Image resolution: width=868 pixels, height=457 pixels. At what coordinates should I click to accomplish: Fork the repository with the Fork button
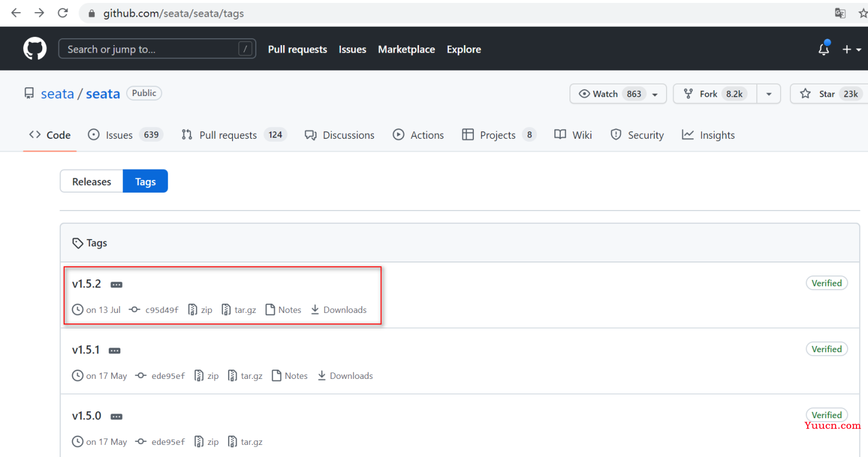(715, 94)
